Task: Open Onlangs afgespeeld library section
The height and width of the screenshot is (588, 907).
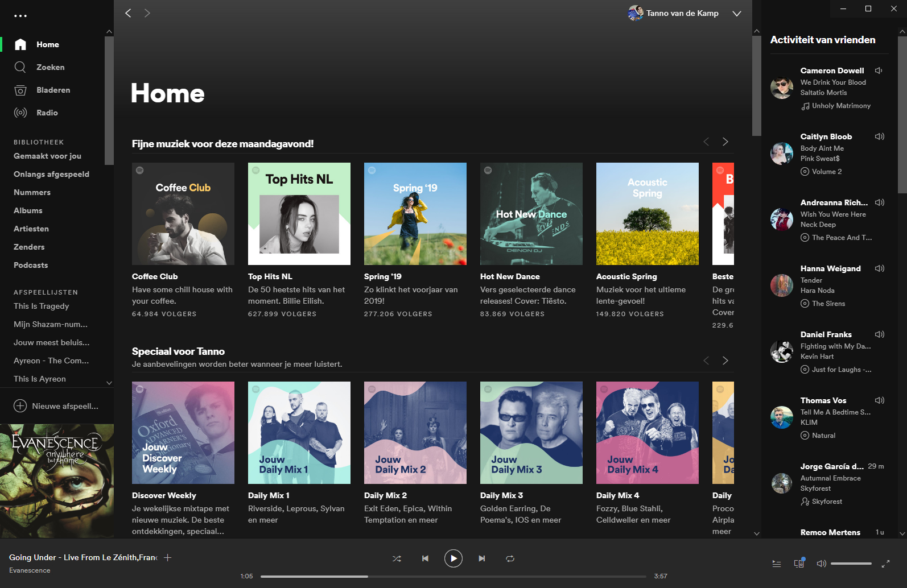Action: [51, 174]
